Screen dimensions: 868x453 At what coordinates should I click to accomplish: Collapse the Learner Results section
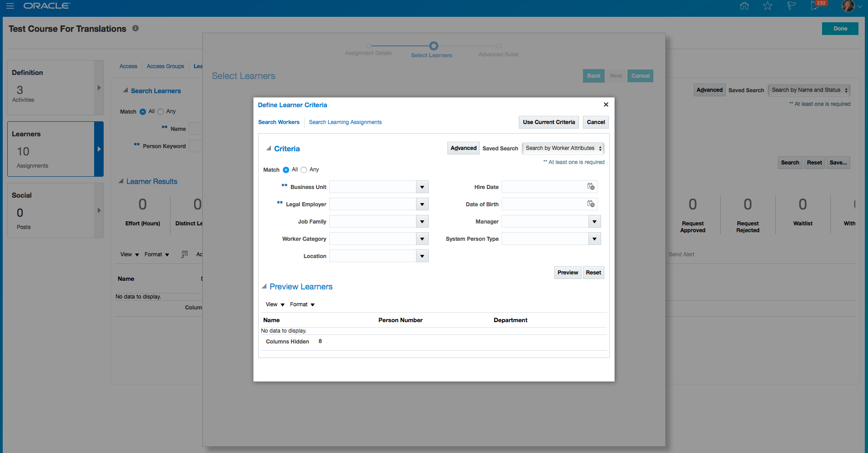[121, 181]
